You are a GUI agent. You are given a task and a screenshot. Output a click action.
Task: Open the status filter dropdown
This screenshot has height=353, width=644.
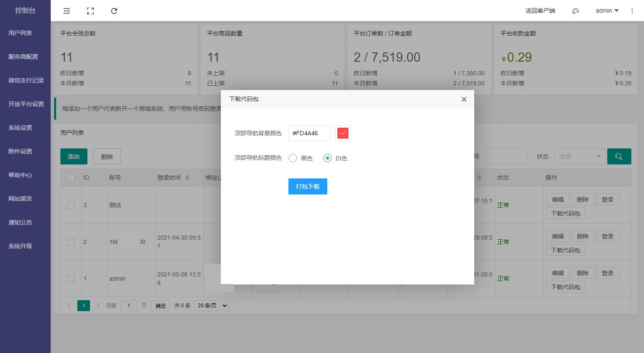[x=580, y=156]
